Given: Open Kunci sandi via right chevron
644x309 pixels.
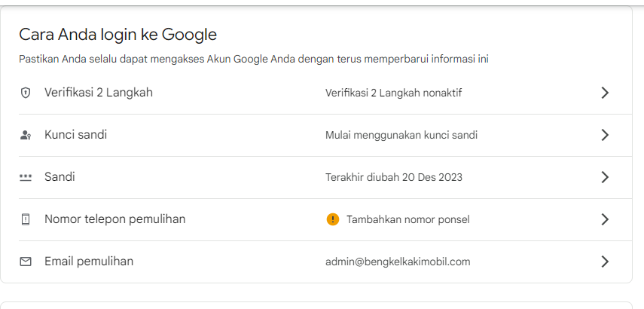Looking at the screenshot, I should pyautogui.click(x=604, y=135).
